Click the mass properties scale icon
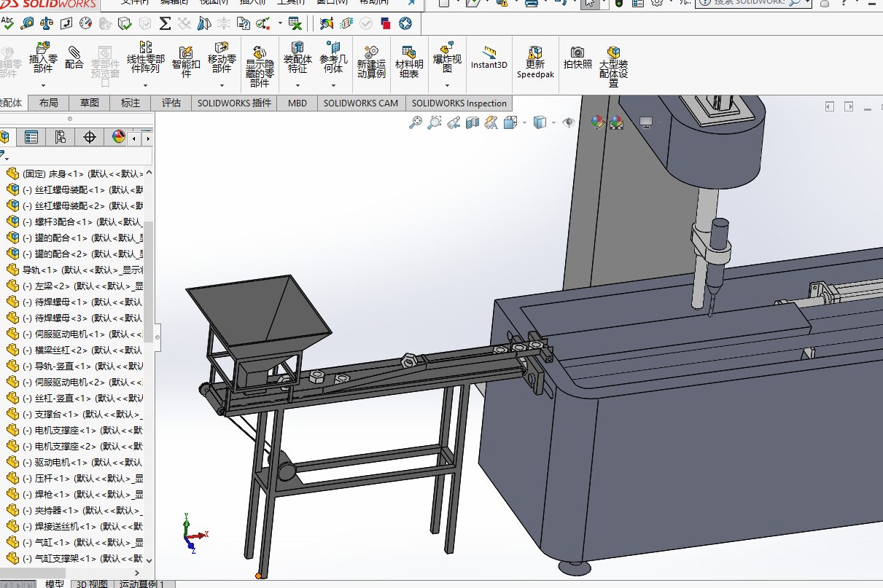The image size is (883, 588). pos(47,23)
